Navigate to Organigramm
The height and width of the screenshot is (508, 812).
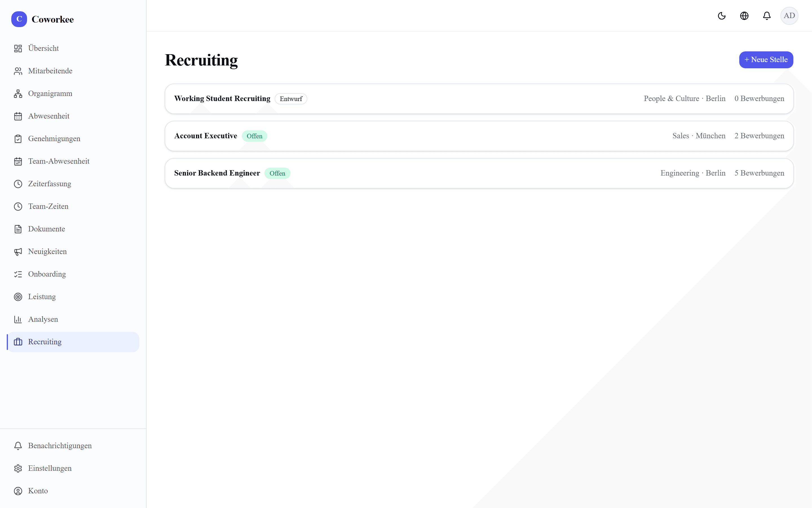[x=73, y=93]
